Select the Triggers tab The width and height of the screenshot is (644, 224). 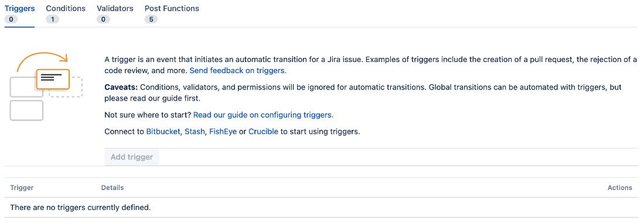[20, 8]
